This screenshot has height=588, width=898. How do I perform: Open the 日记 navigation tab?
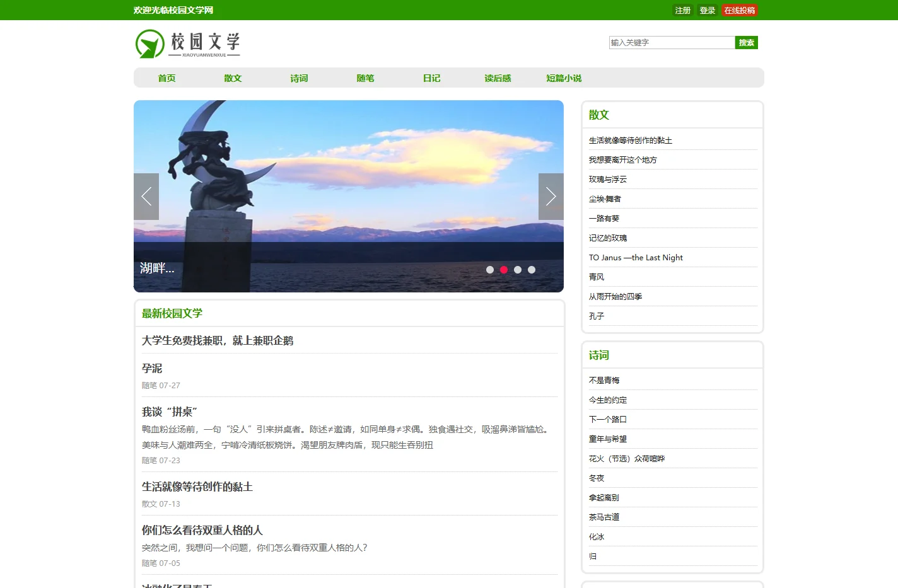[x=432, y=78]
